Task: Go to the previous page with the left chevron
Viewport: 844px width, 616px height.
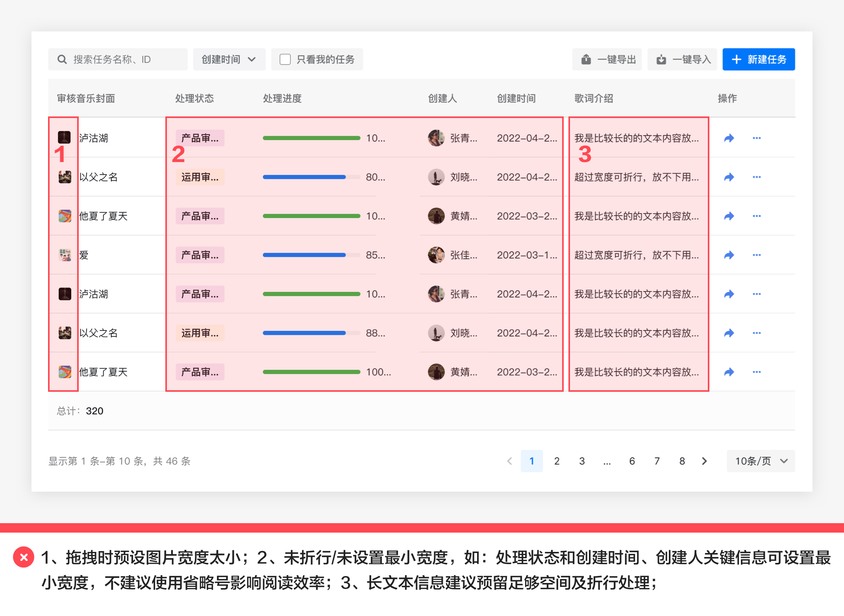Action: (509, 461)
